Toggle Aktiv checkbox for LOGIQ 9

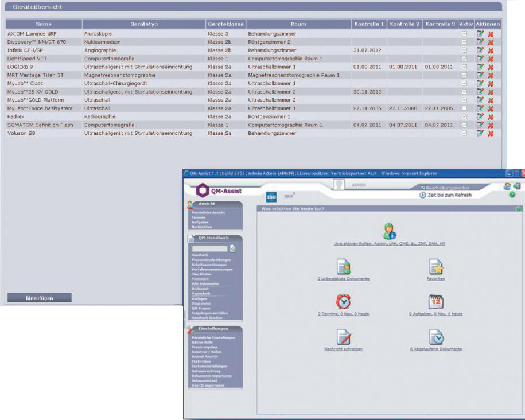[464, 67]
